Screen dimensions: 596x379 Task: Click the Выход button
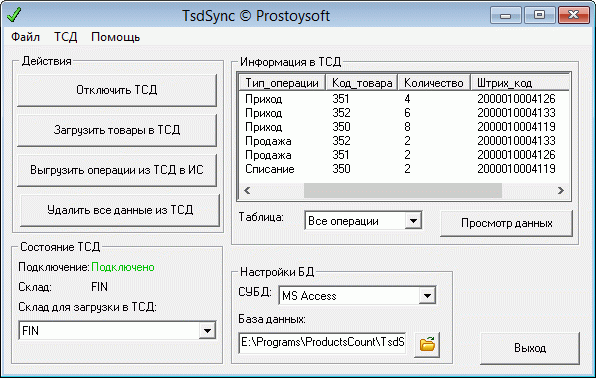(x=530, y=348)
